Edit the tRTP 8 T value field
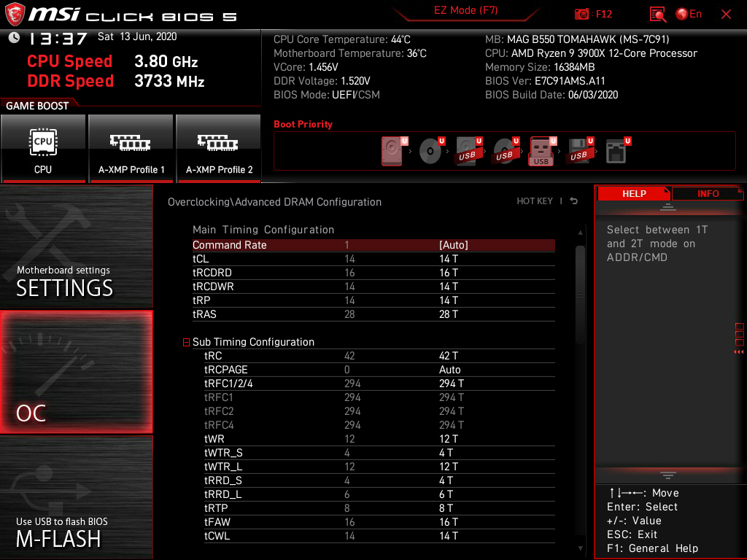The width and height of the screenshot is (747, 560). (x=446, y=507)
